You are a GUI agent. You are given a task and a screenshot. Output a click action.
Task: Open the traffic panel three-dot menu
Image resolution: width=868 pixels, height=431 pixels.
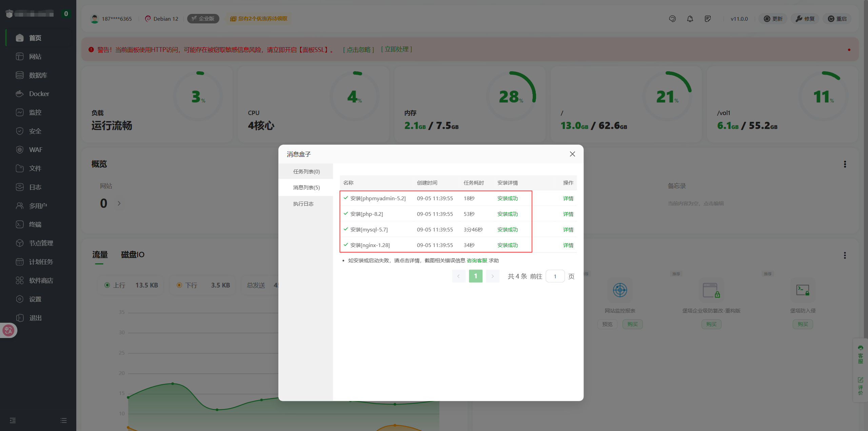845,255
